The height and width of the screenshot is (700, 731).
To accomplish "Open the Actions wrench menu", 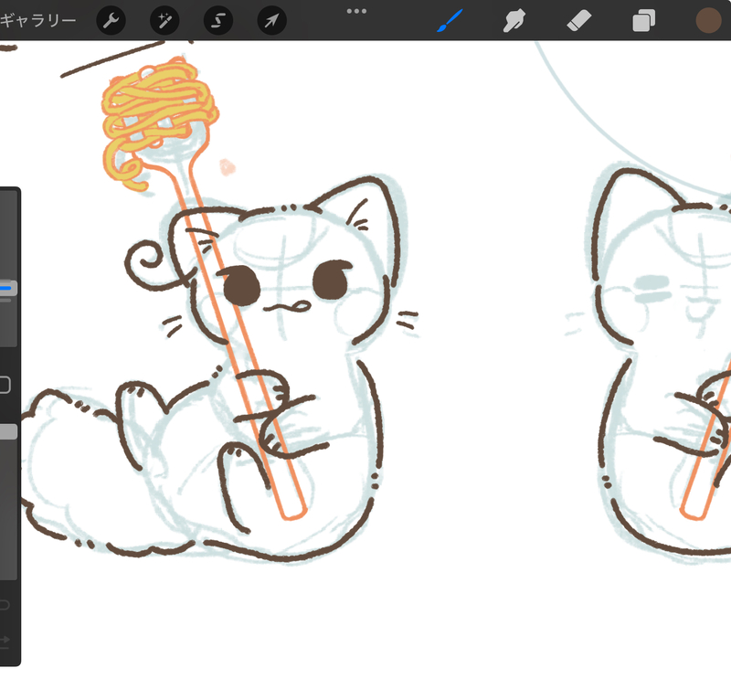I will (111, 20).
